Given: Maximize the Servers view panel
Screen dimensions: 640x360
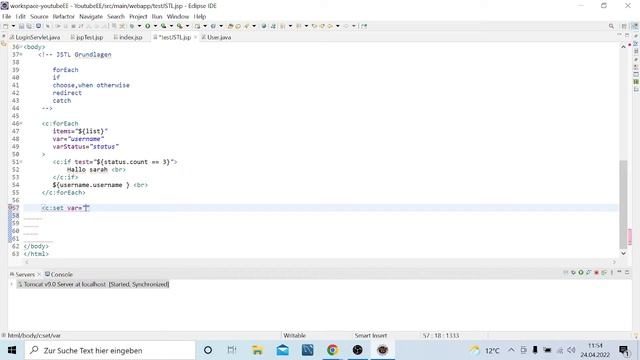Looking at the screenshot, I should [627, 272].
